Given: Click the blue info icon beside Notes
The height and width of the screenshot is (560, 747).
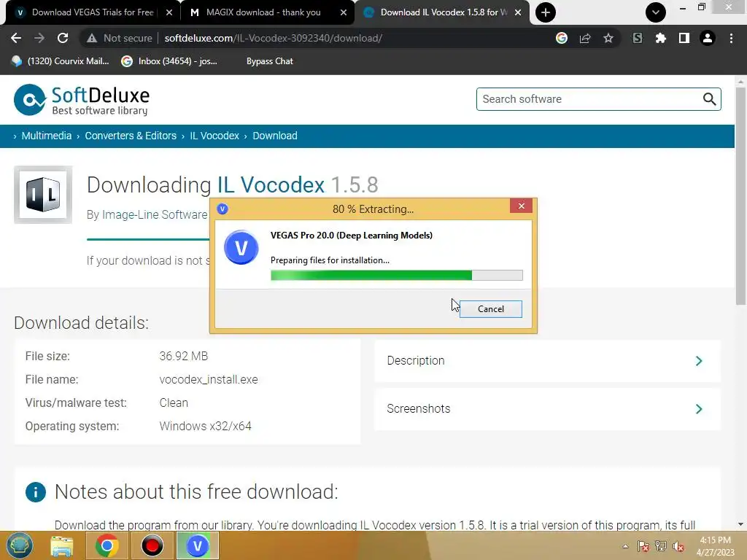Looking at the screenshot, I should click(x=36, y=492).
